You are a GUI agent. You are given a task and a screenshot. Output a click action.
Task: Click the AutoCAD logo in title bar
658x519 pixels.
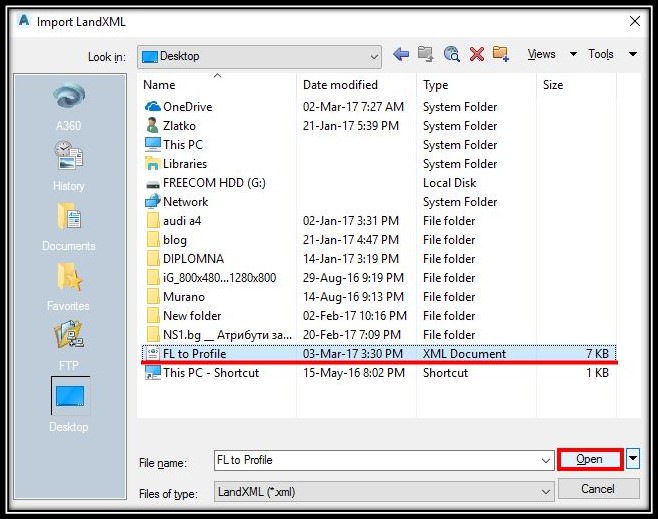point(24,20)
